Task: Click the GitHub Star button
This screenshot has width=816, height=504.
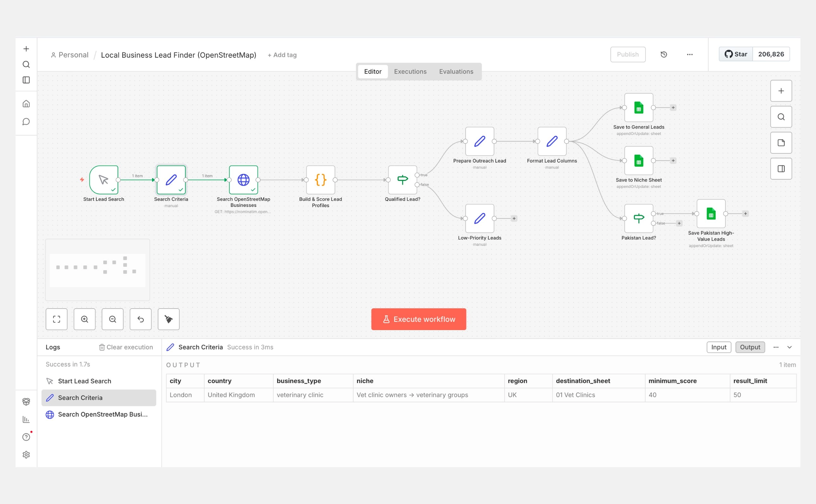Action: 736,54
